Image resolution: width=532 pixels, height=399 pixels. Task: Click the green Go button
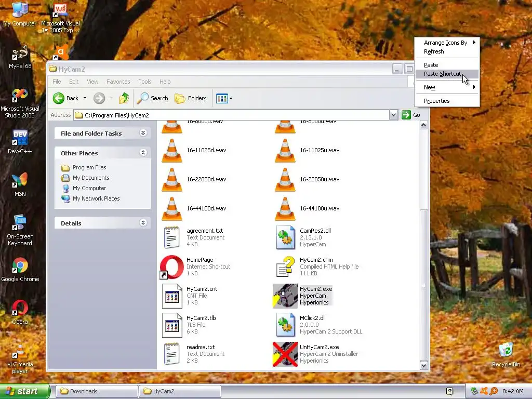[x=411, y=115]
